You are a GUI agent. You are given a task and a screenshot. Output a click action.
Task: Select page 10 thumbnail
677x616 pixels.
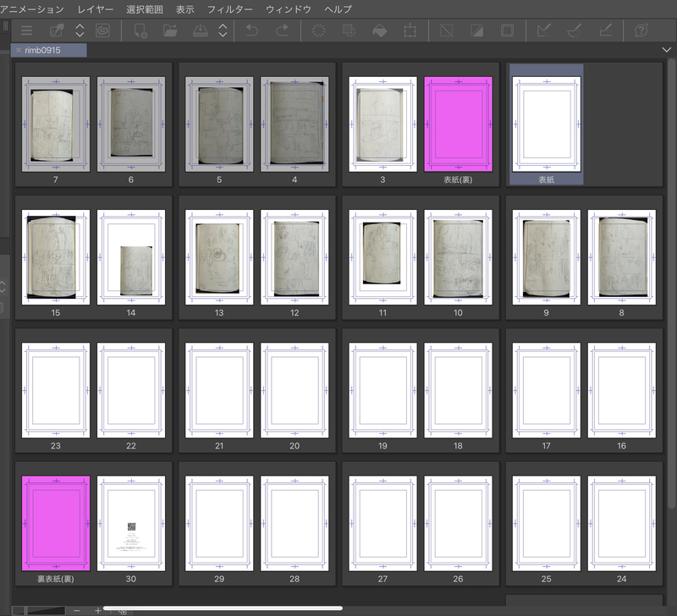tap(458, 257)
